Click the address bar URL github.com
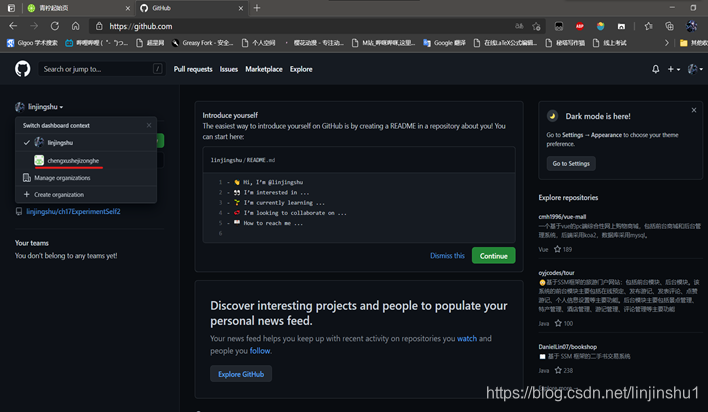This screenshot has height=412, width=708. (x=140, y=26)
